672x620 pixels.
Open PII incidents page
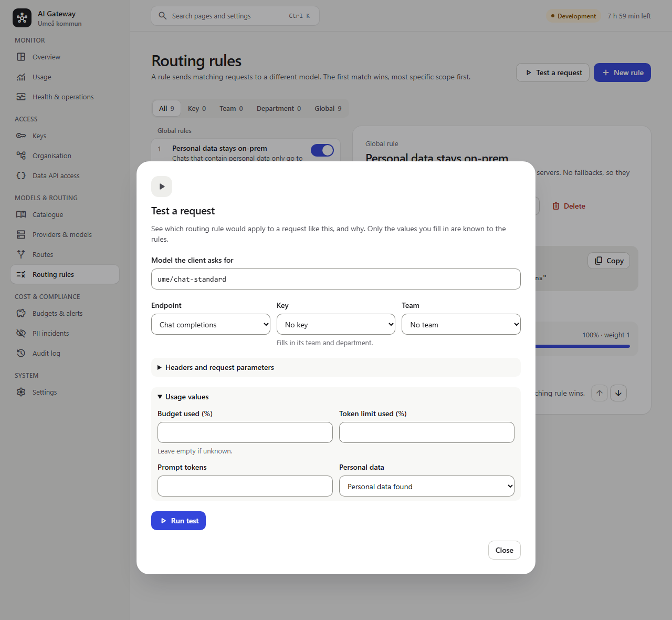tap(65, 333)
